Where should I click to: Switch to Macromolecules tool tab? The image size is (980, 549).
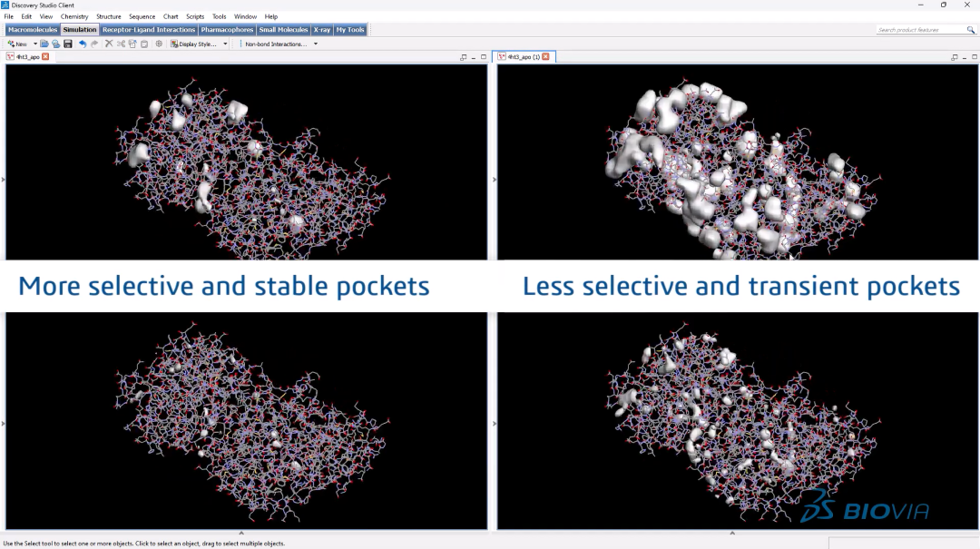(x=33, y=29)
